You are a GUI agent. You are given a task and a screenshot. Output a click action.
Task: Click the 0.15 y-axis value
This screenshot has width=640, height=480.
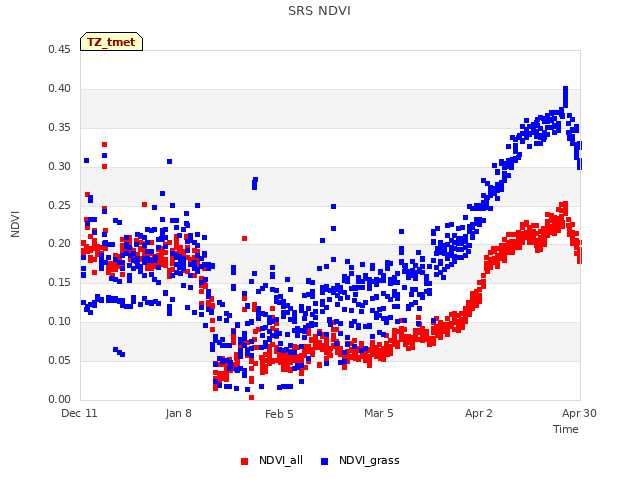[x=59, y=282]
